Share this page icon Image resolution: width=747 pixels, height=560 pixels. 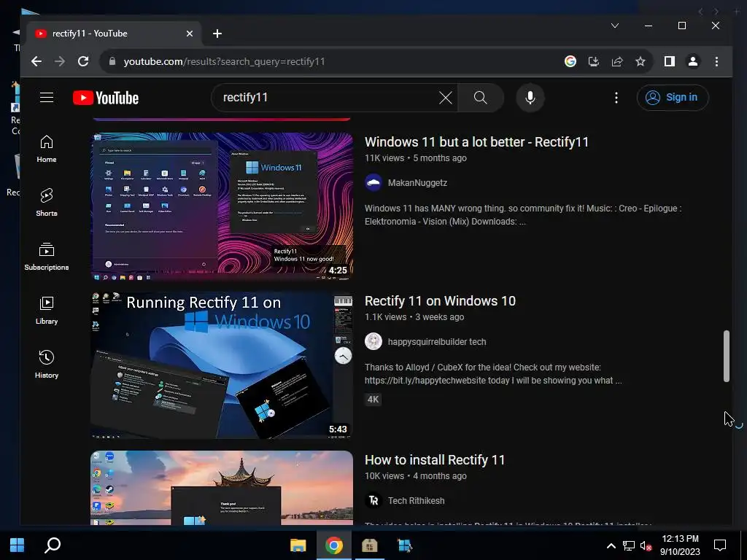click(617, 61)
